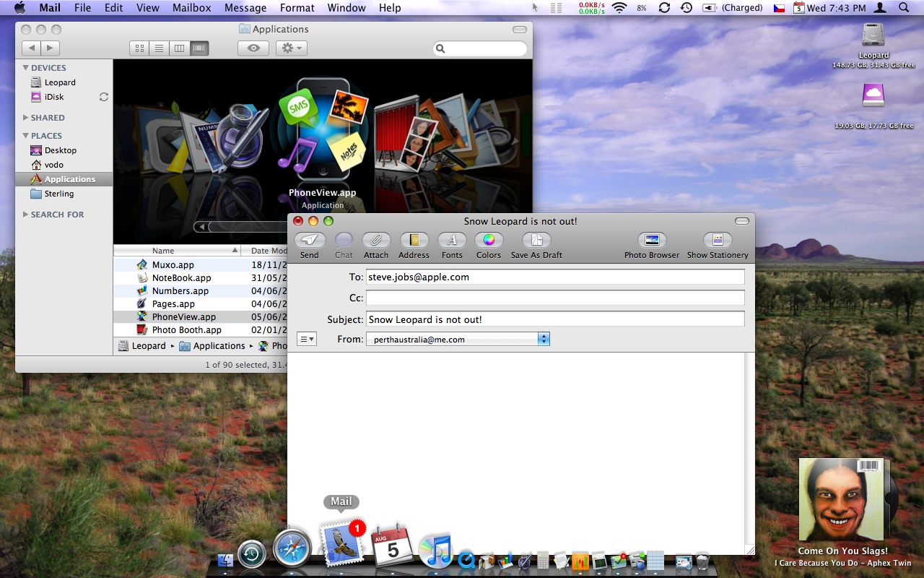Open the Trash in the Dock

pos(702,561)
